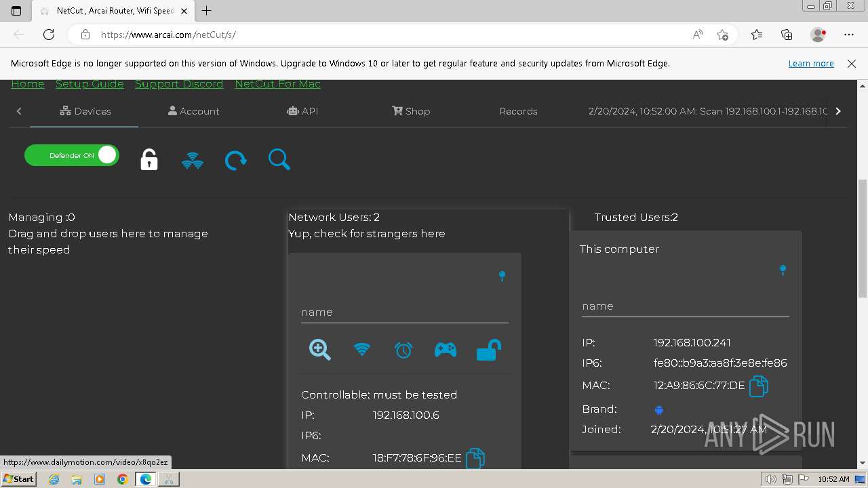Open Internet Explorer from the taskbar

point(54,479)
